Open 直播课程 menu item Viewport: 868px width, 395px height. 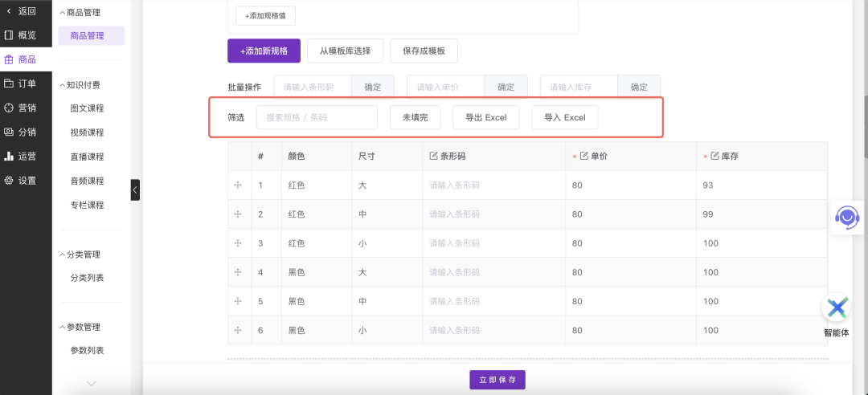point(87,157)
